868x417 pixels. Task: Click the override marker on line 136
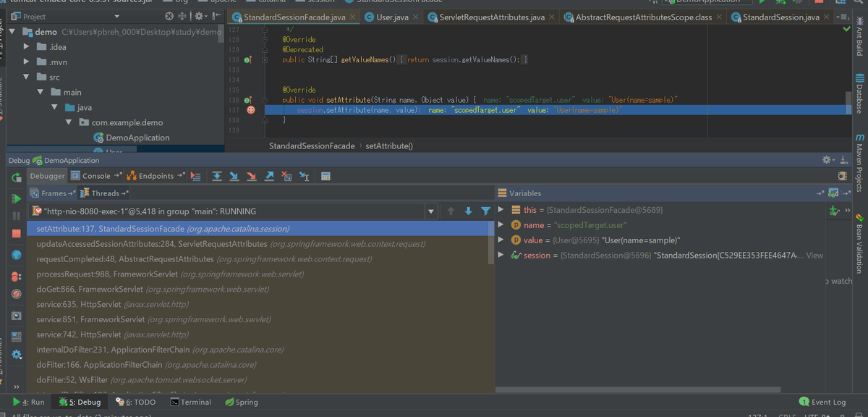click(247, 100)
